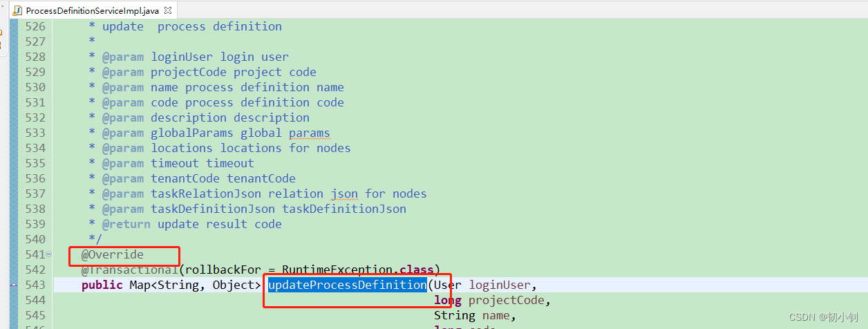Click 'User loginUser' parameter
Viewport: 868px width, 329px height.
point(482,285)
